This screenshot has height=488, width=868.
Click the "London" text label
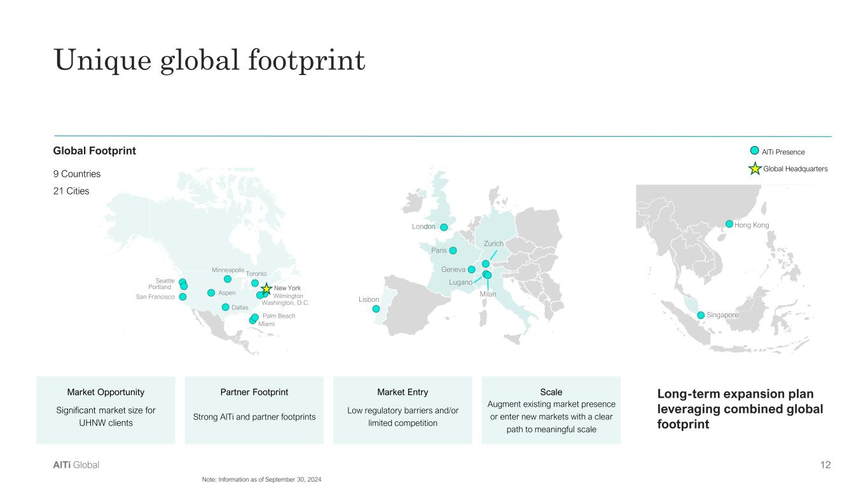point(424,227)
